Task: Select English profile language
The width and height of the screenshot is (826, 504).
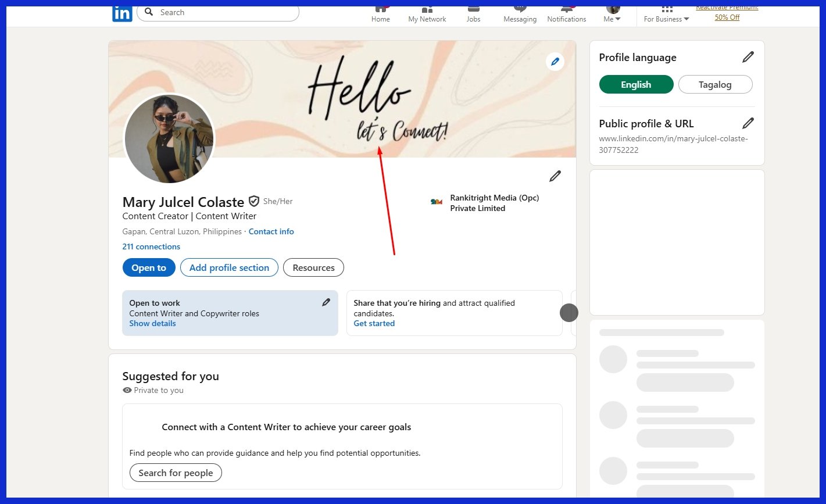Action: [636, 84]
